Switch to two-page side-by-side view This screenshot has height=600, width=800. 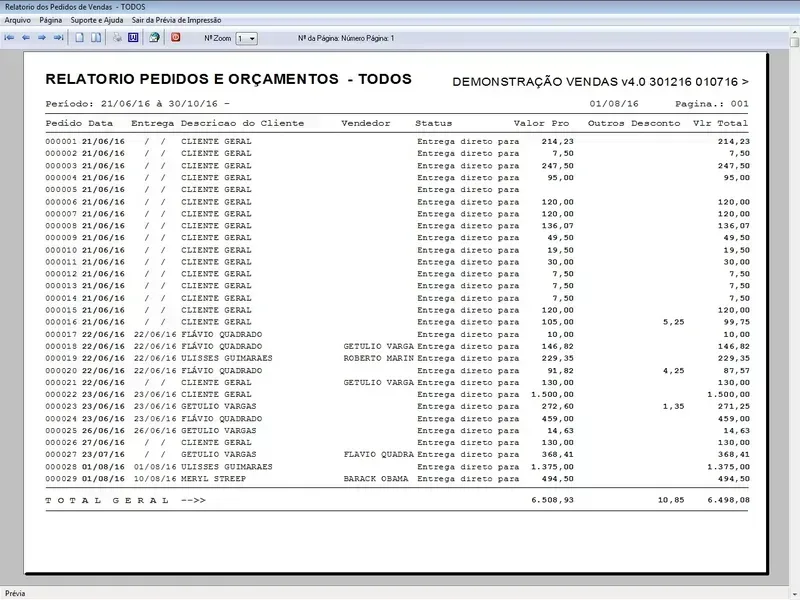click(x=96, y=38)
